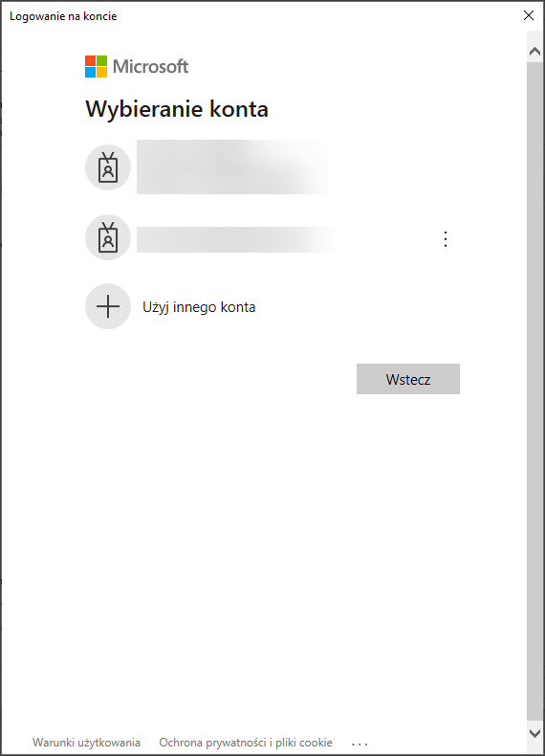Click the vertical scrollbar track
This screenshot has width=545, height=756.
point(534,390)
